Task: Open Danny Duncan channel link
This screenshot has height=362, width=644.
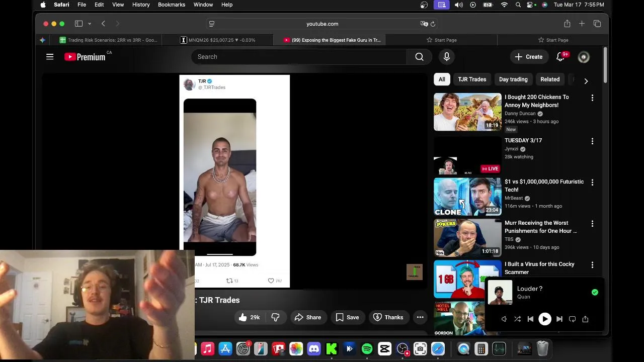Action: click(520, 114)
